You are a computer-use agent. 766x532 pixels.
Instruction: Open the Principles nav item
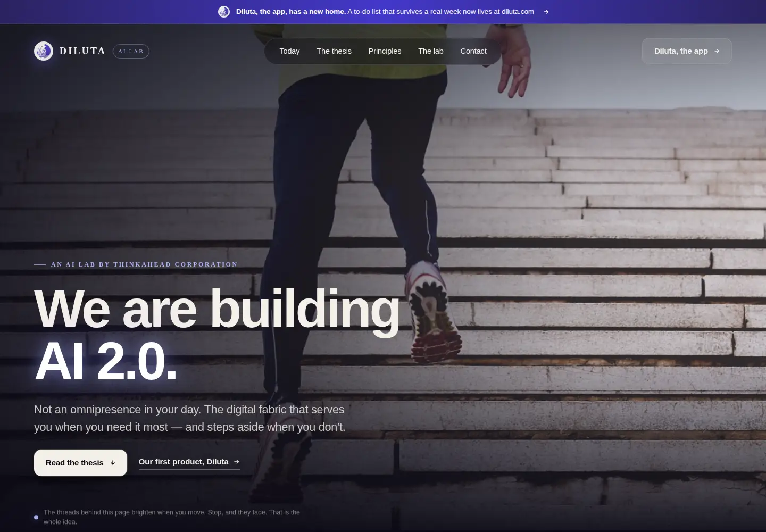pyautogui.click(x=385, y=51)
